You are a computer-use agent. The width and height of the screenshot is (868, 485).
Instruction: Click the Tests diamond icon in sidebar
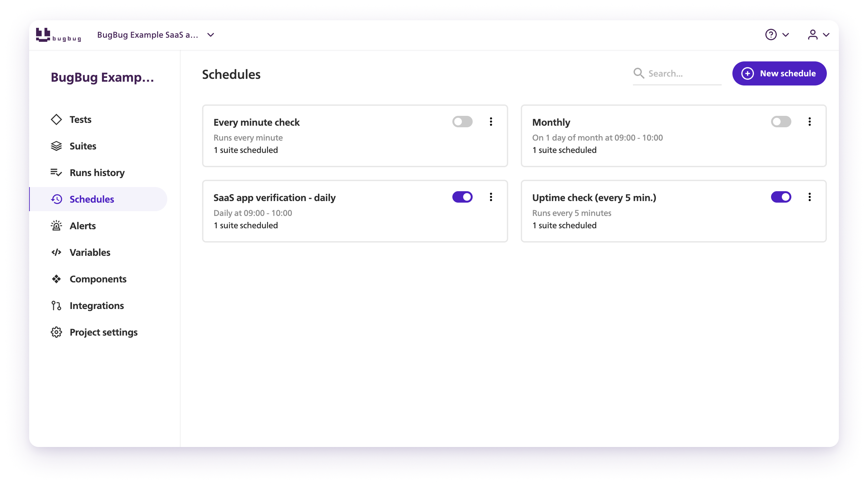[56, 120]
